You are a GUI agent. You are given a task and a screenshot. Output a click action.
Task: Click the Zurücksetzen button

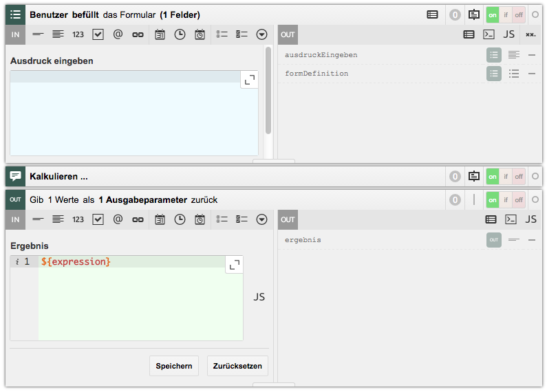[x=237, y=366]
